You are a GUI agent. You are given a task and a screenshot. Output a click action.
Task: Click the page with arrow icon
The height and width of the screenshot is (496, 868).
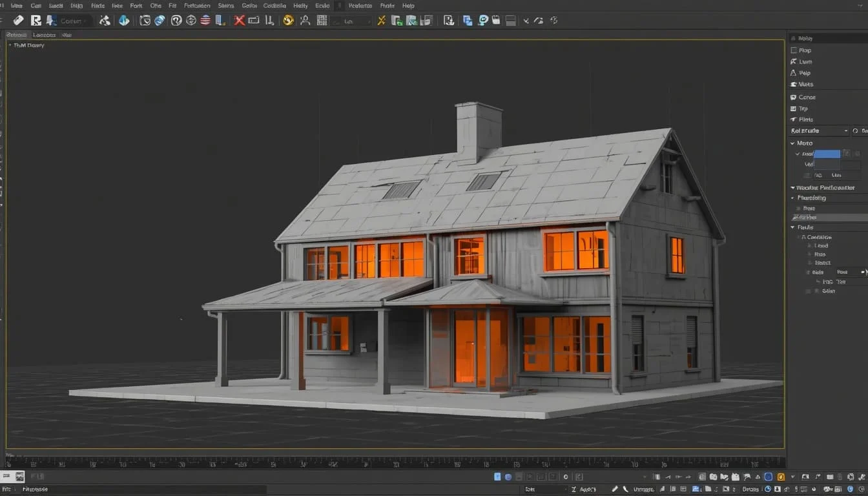[x=449, y=21]
